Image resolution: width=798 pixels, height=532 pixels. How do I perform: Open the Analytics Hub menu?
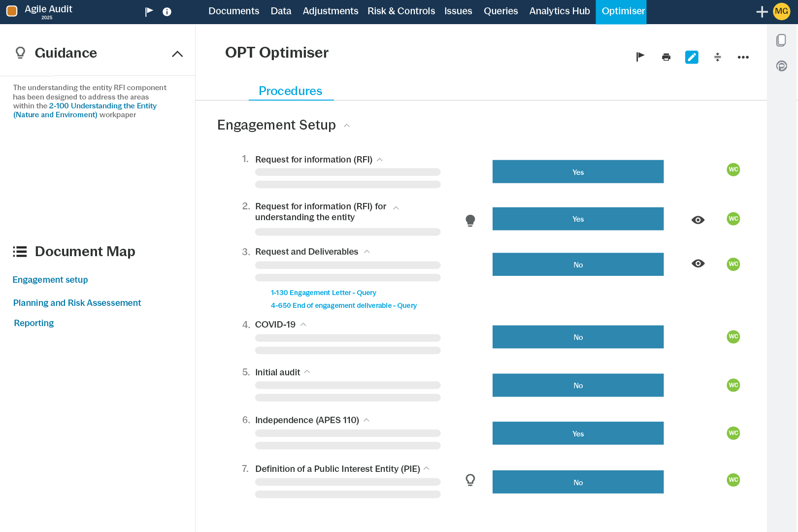pos(560,11)
